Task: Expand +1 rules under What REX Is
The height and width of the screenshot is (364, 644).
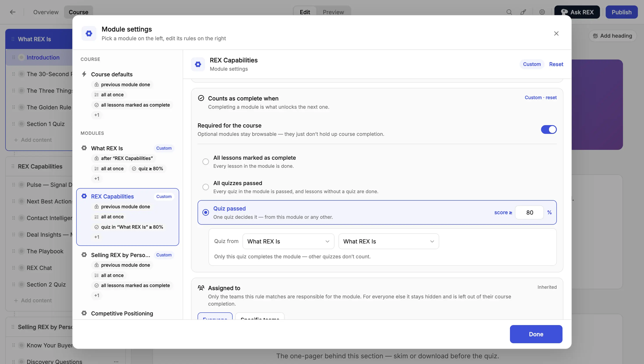Action: [x=97, y=178]
